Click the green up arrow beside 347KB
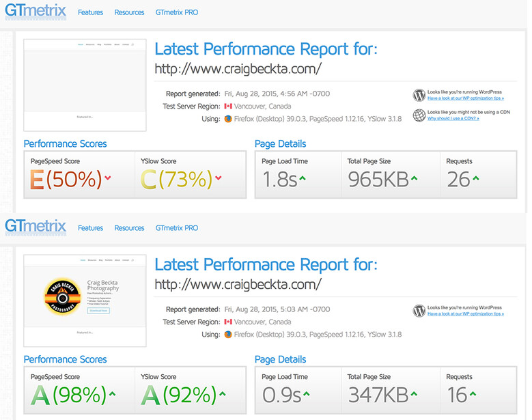The image size is (532, 420). (414, 393)
